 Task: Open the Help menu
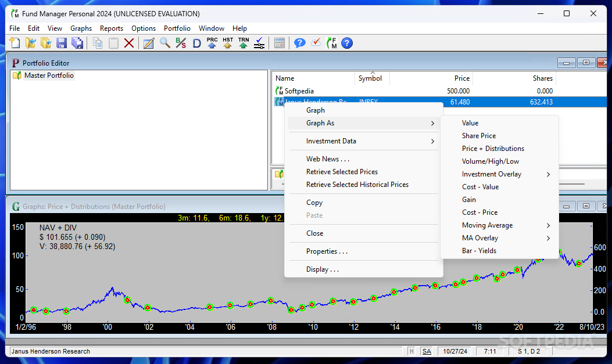point(239,28)
